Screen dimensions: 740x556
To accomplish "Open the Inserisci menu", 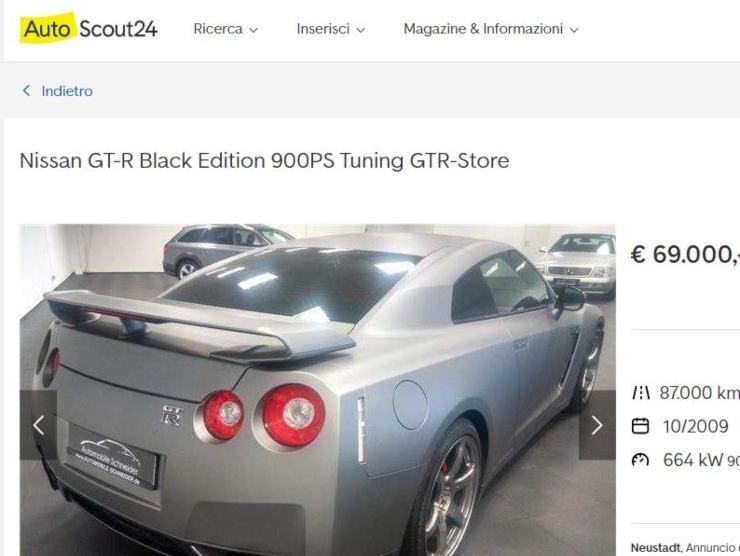I will pos(331,29).
